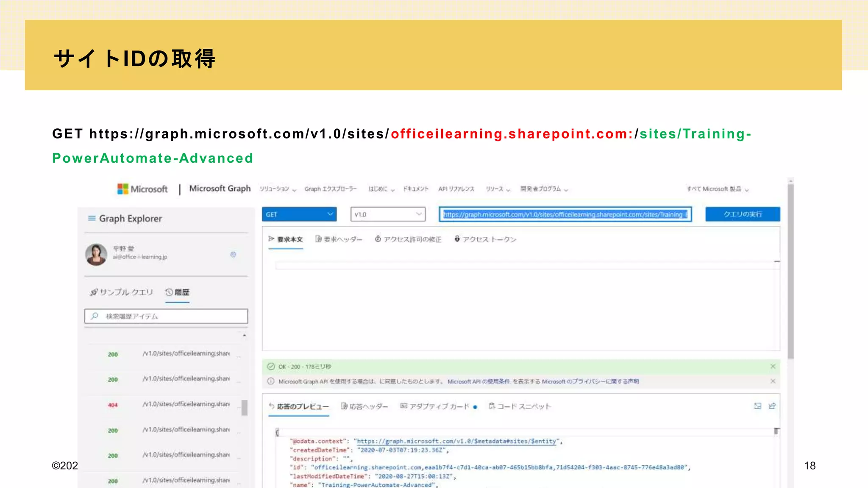Select the 要求本文 request body tab
Image resolution: width=868 pixels, height=488 pixels.
pyautogui.click(x=286, y=239)
